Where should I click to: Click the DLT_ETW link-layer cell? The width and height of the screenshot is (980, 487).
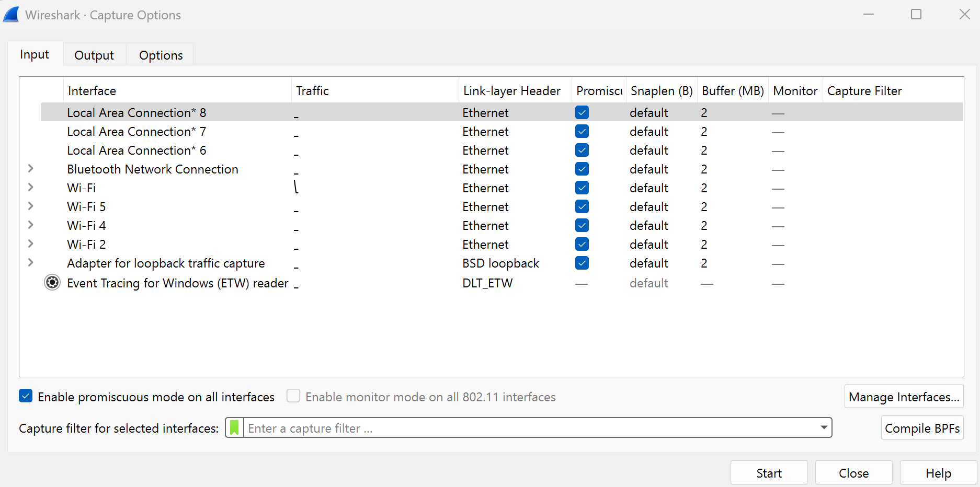pyautogui.click(x=487, y=283)
